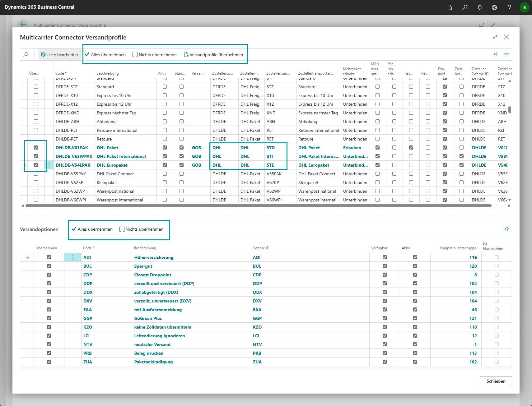Click the share icon in Versandoptionen section
Image resolution: width=532 pixels, height=406 pixels.
pos(506,229)
